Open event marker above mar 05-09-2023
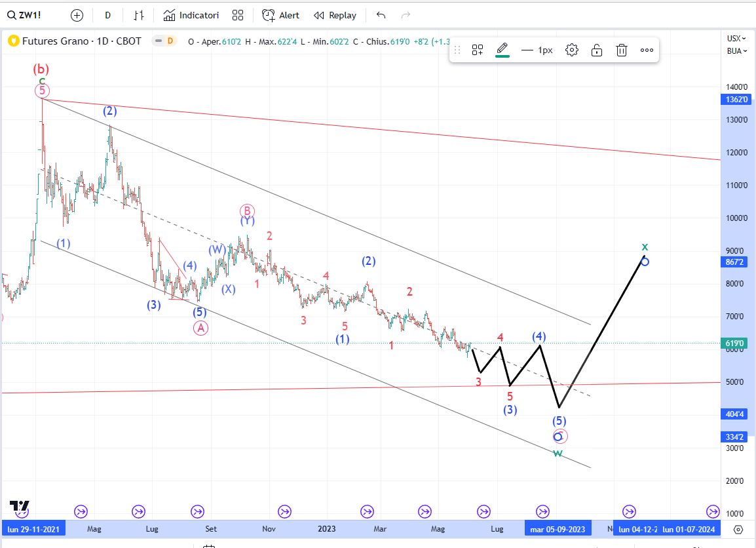Screen dimensions: 756x548 pos(542,511)
